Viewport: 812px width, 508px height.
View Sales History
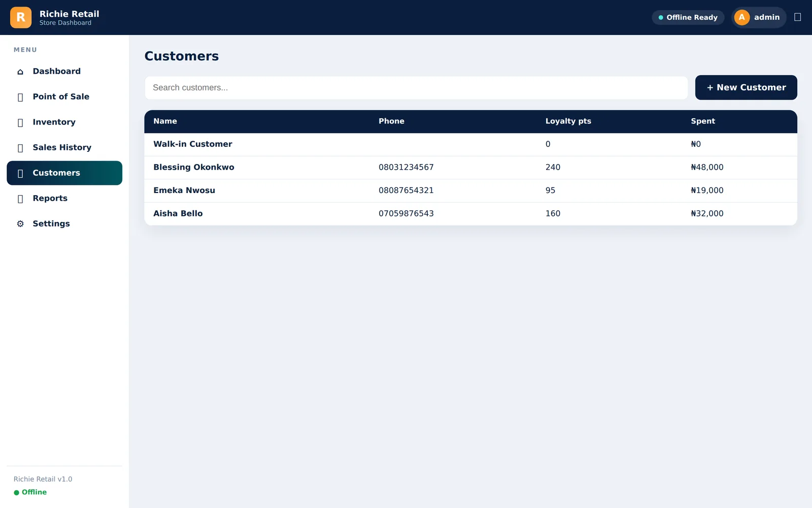click(64, 147)
